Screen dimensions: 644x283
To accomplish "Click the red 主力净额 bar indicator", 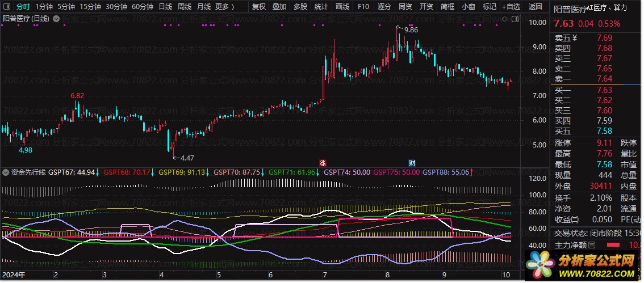I will pyautogui.click(x=613, y=245).
